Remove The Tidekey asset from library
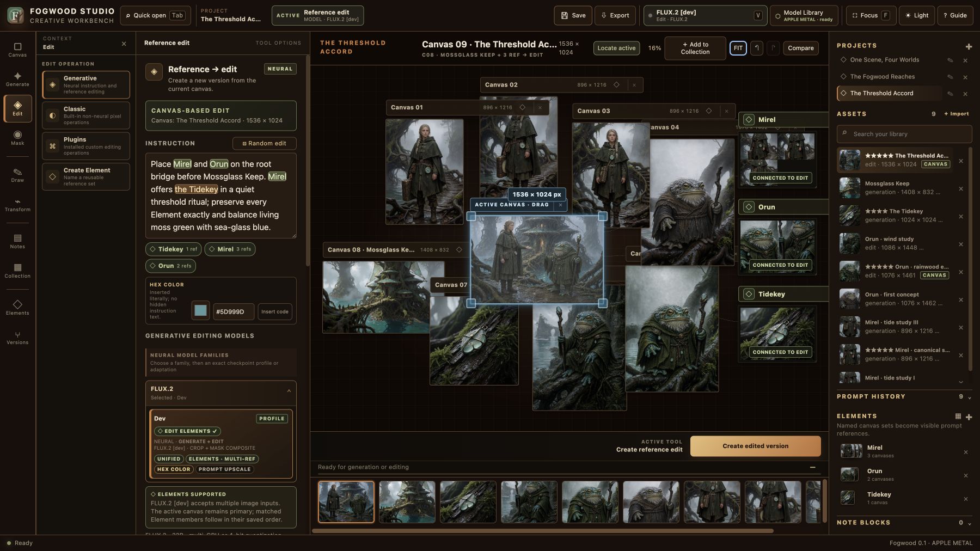Image resolution: width=980 pixels, height=551 pixels. [x=961, y=216]
